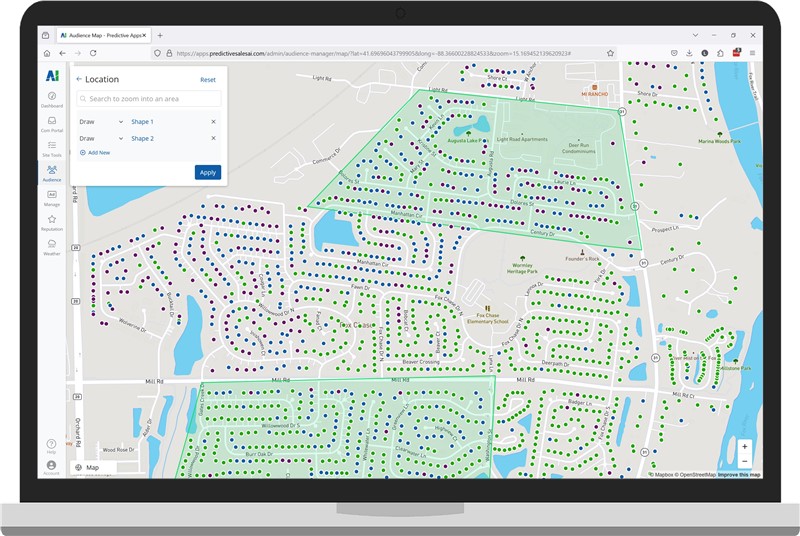Viewport: 800px width, 536px height.
Task: Click the Apply button
Action: coord(207,172)
